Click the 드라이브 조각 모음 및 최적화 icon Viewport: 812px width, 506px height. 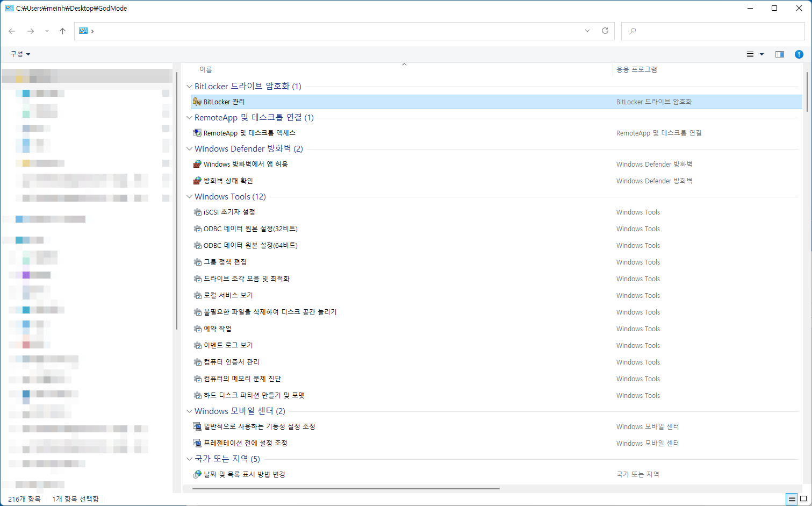(197, 279)
